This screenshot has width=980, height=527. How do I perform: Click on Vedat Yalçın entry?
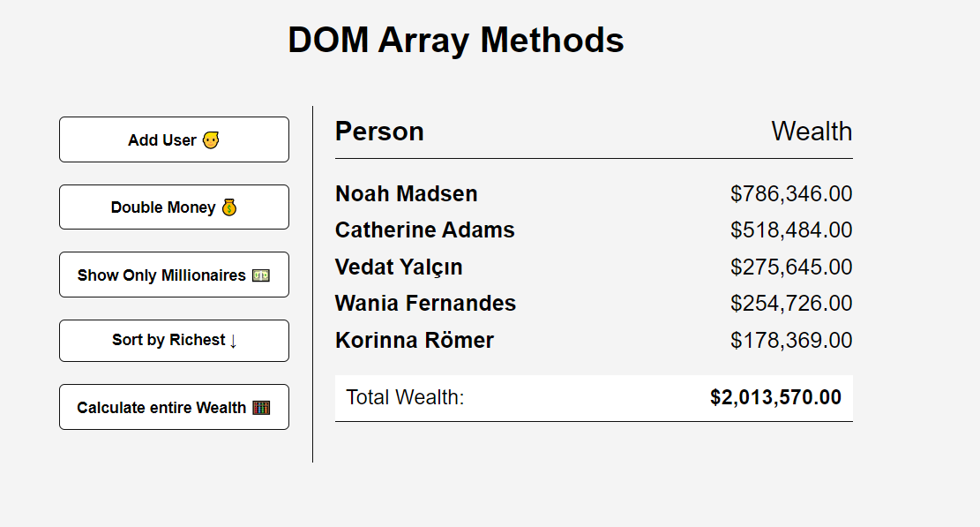point(399,267)
